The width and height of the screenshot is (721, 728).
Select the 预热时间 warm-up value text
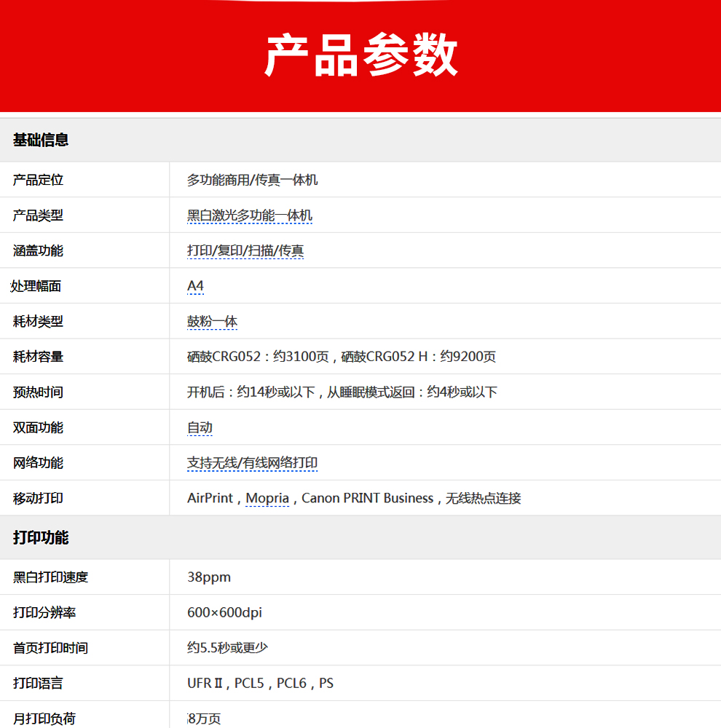click(342, 392)
